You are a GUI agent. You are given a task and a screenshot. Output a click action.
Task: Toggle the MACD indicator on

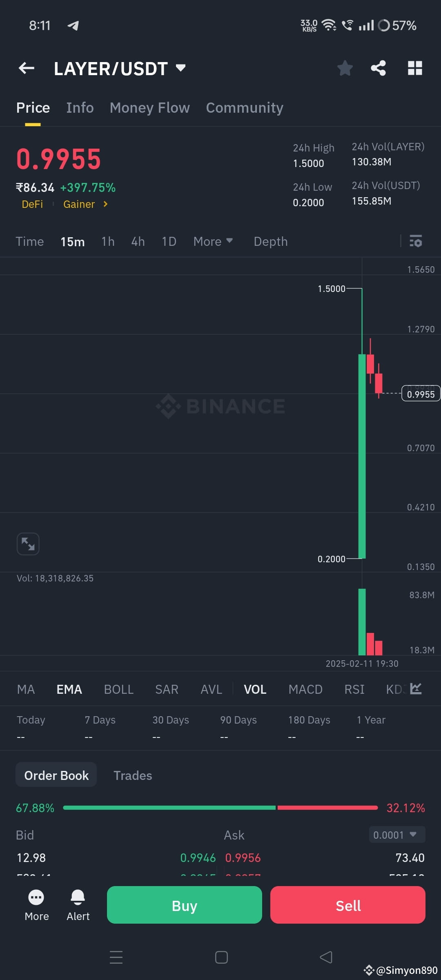305,689
